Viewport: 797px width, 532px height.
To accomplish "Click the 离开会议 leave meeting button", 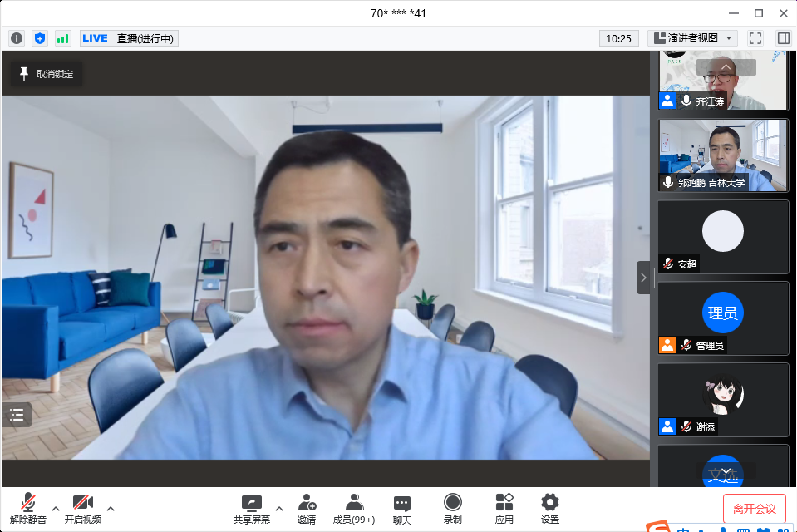I will 755,509.
